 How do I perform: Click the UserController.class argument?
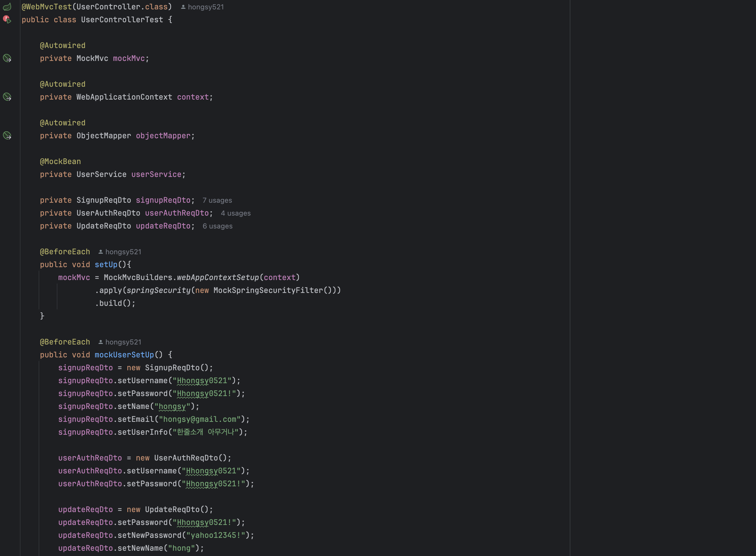click(122, 7)
